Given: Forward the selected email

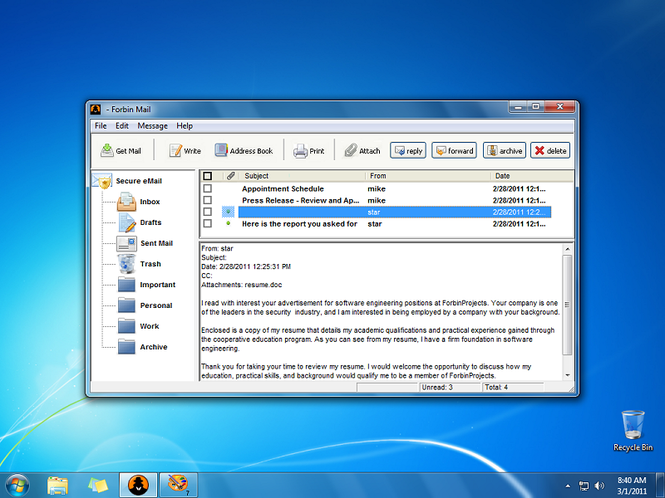Looking at the screenshot, I should [x=454, y=151].
